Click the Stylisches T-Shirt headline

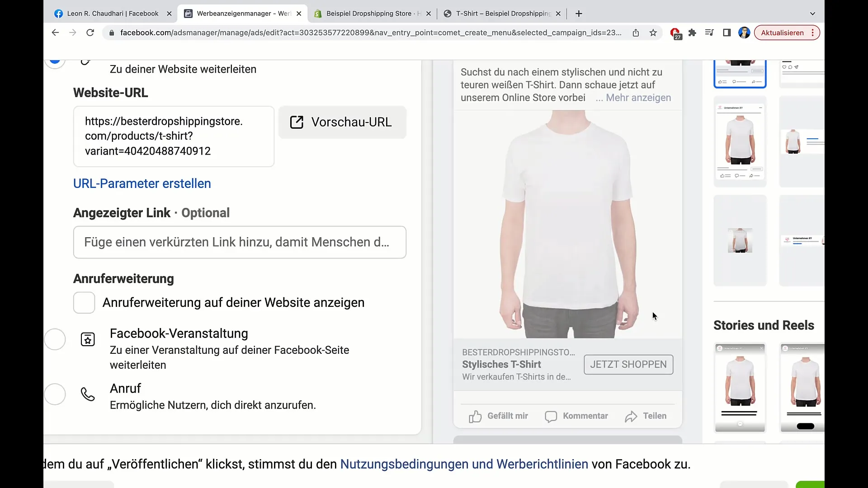501,364
